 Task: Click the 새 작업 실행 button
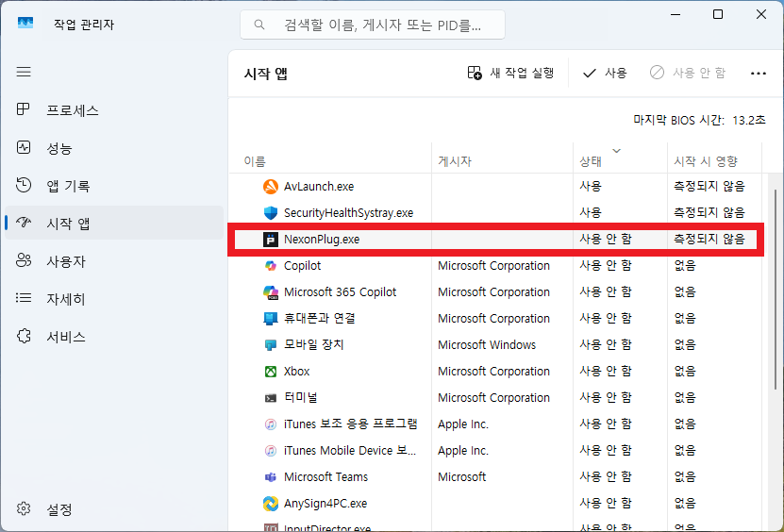(x=510, y=73)
